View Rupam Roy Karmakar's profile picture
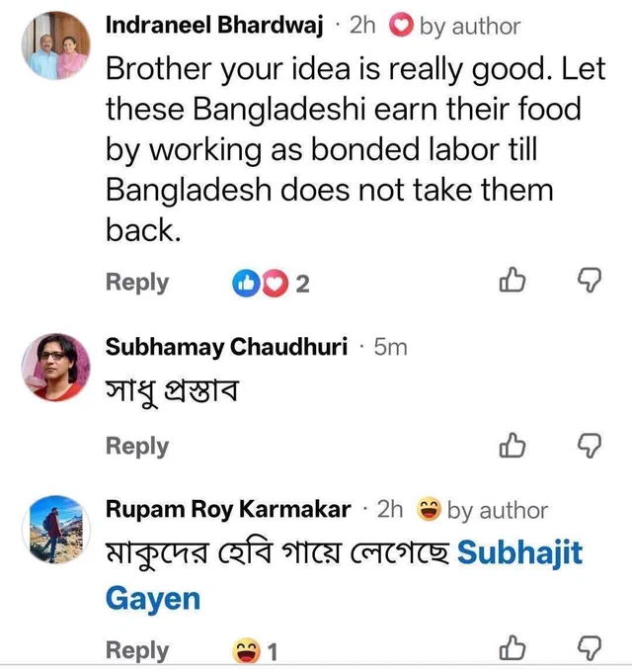The height and width of the screenshot is (672, 632). coord(56,530)
